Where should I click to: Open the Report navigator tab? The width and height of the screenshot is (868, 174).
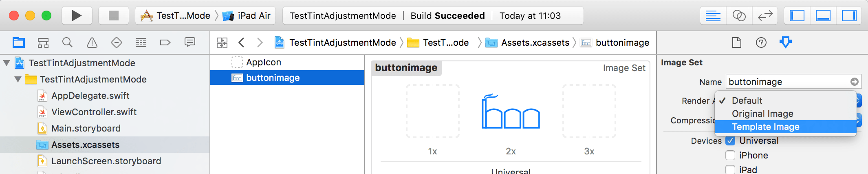click(x=190, y=42)
